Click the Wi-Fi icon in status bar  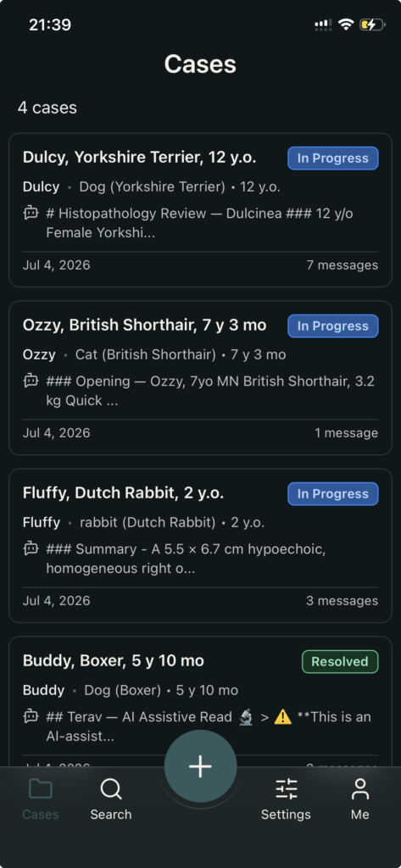(x=346, y=25)
